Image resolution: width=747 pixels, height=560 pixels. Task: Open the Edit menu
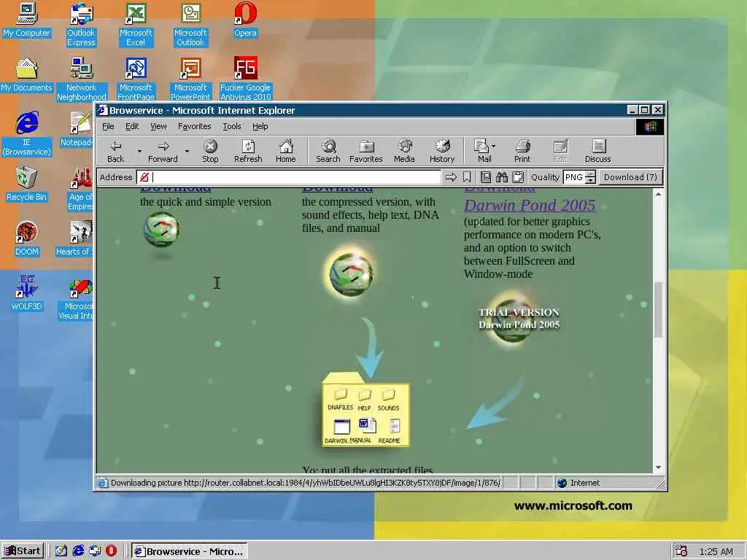(x=132, y=126)
